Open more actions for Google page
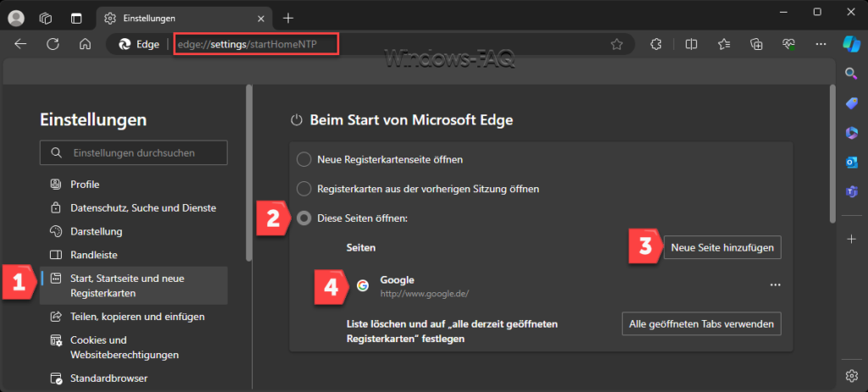The height and width of the screenshot is (392, 868). (775, 284)
